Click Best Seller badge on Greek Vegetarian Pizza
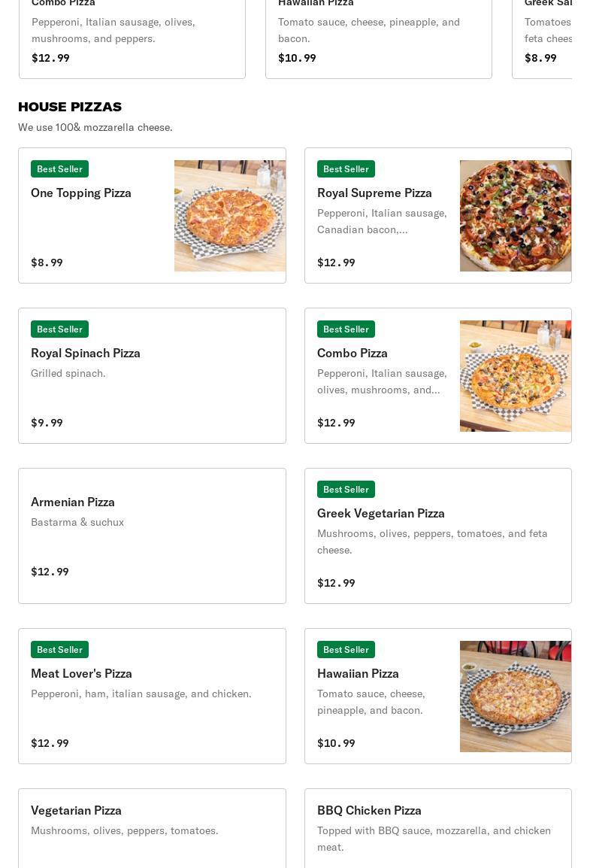 pyautogui.click(x=346, y=490)
